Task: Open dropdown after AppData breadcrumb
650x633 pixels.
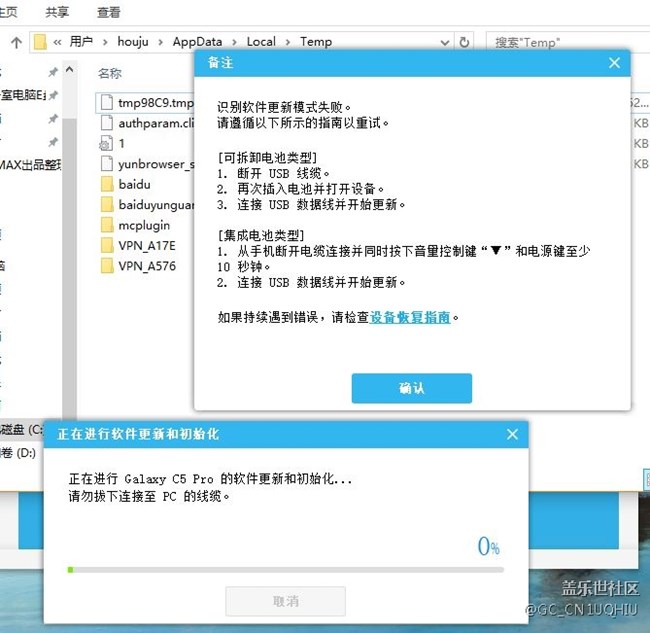Action: click(x=234, y=42)
